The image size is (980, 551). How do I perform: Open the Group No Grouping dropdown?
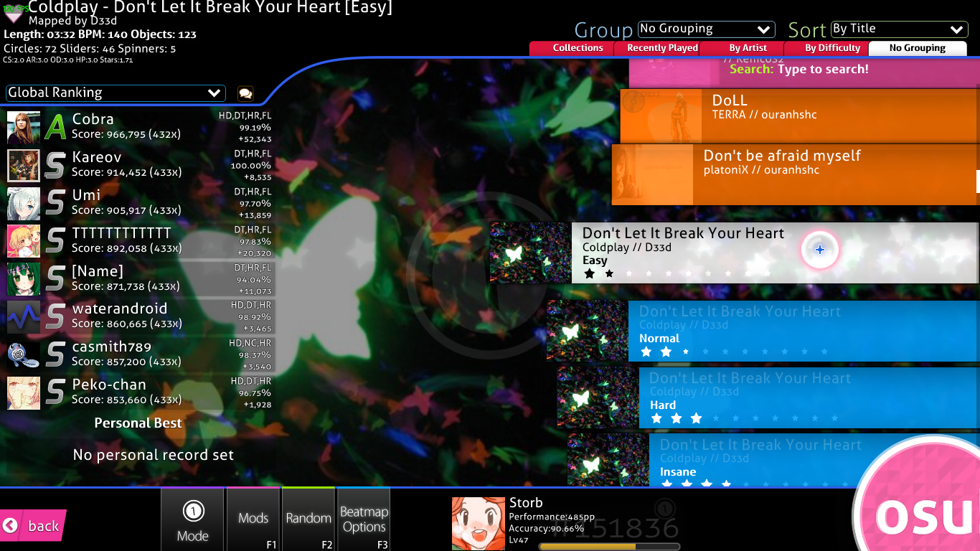click(706, 29)
